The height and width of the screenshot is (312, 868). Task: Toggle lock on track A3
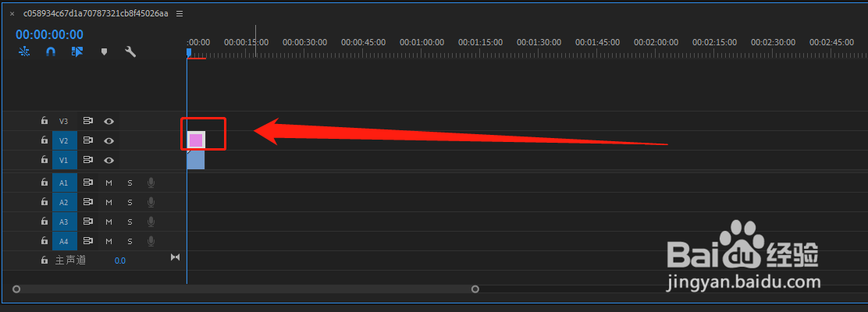[x=44, y=222]
